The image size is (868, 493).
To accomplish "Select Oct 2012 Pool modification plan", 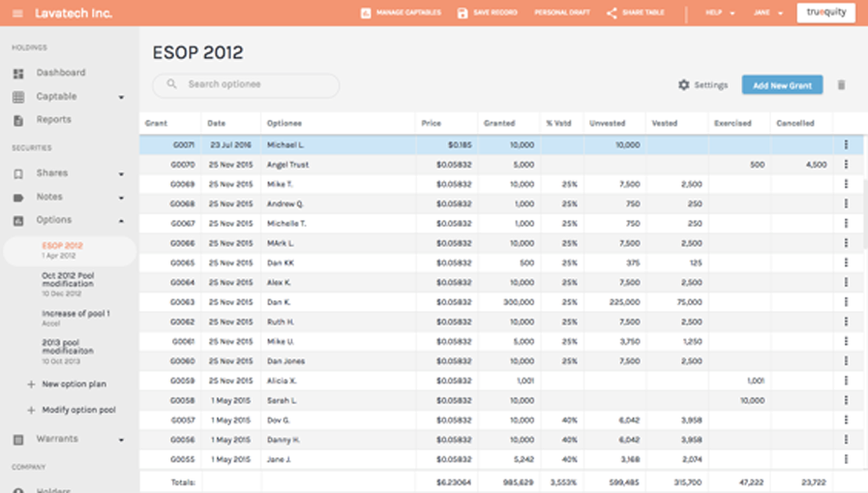I will tap(68, 281).
